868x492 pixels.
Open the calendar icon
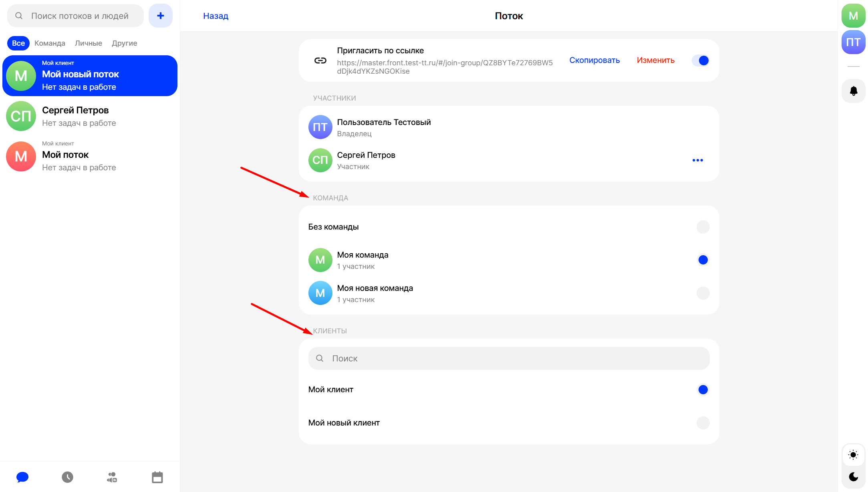157,477
